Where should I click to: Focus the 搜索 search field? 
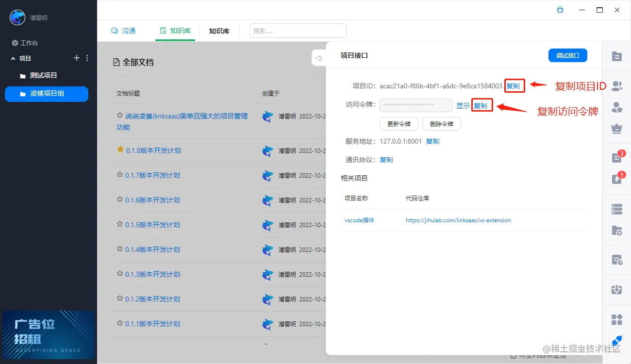[x=298, y=31]
